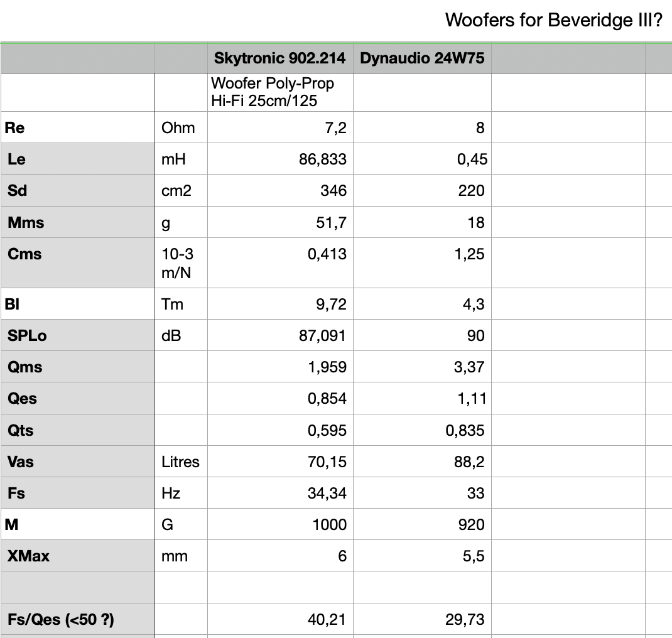Select Skytronic XMax value 6
This screenshot has width=672, height=638.
[280, 556]
